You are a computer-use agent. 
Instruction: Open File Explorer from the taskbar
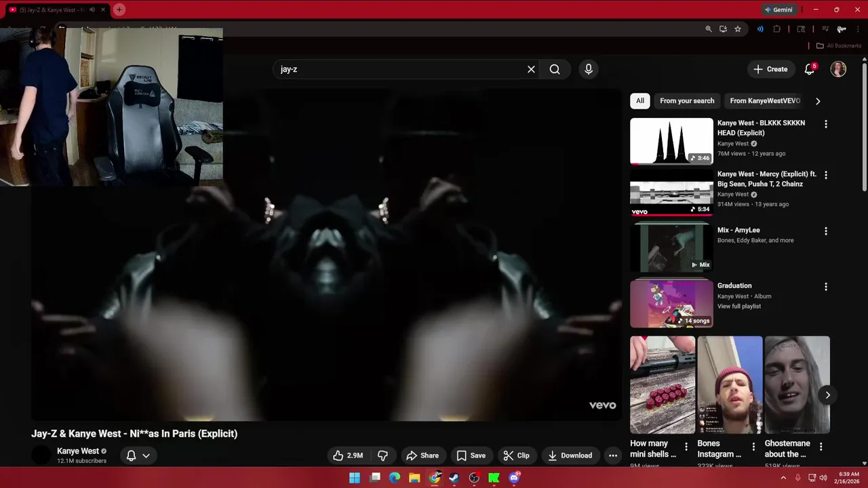tap(414, 478)
